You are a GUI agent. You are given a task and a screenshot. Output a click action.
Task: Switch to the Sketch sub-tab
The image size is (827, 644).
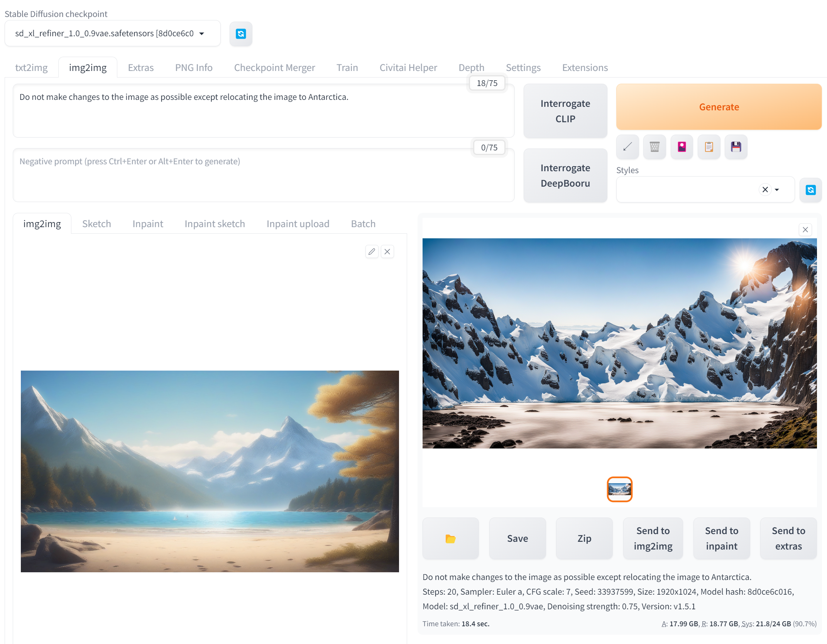point(96,224)
